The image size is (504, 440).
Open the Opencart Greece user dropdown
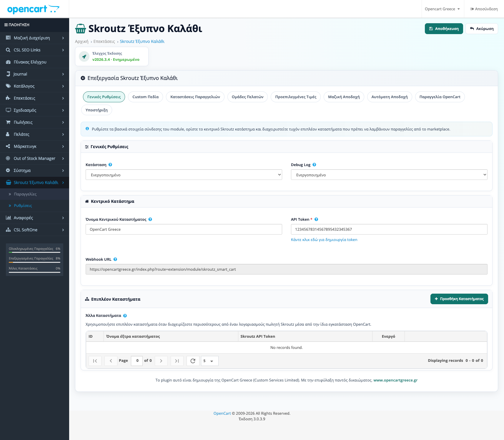442,9
